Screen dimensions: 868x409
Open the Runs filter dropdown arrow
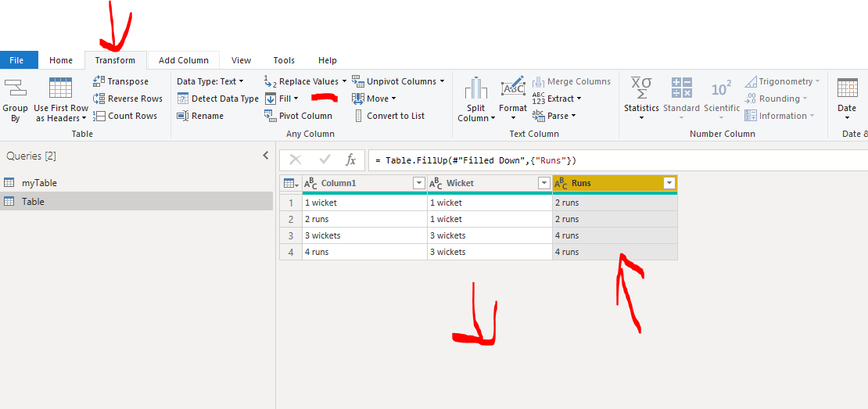669,183
